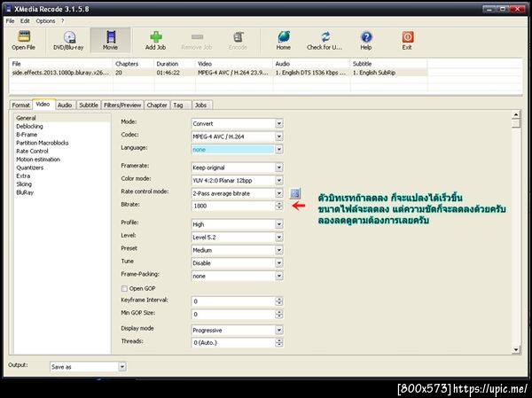Switch to the Filters/Preview tab
This screenshot has width=532, height=398.
pyautogui.click(x=122, y=105)
